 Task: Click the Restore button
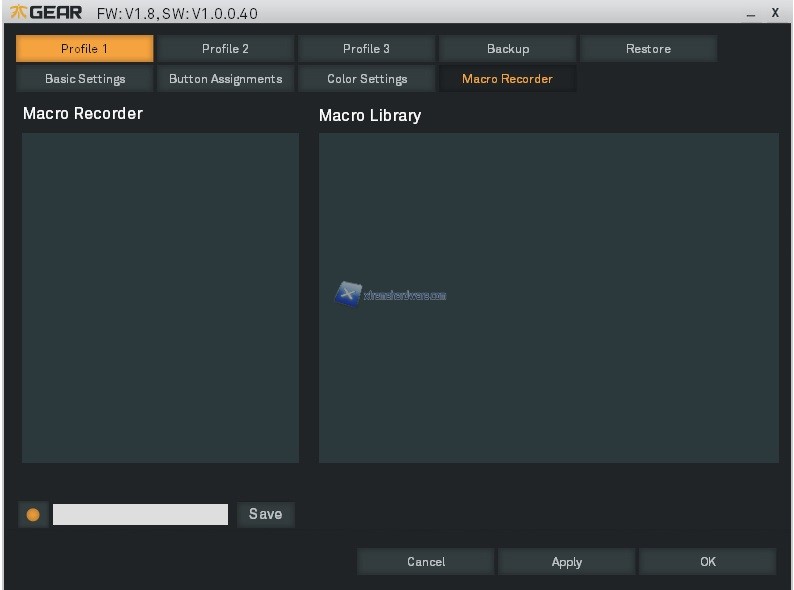pyautogui.click(x=648, y=48)
